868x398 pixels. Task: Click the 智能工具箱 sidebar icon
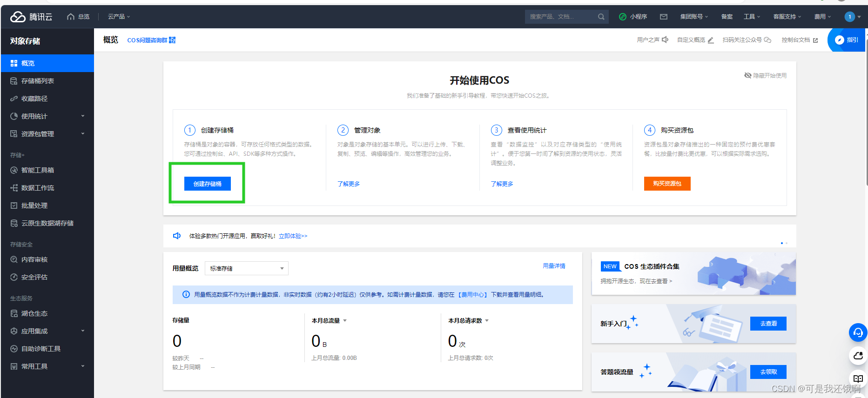point(14,170)
